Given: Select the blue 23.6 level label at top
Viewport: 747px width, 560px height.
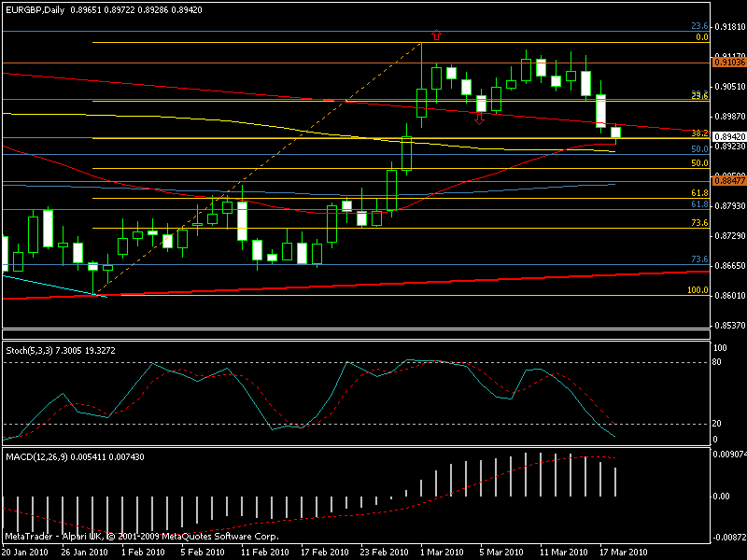Looking at the screenshot, I should [698, 26].
